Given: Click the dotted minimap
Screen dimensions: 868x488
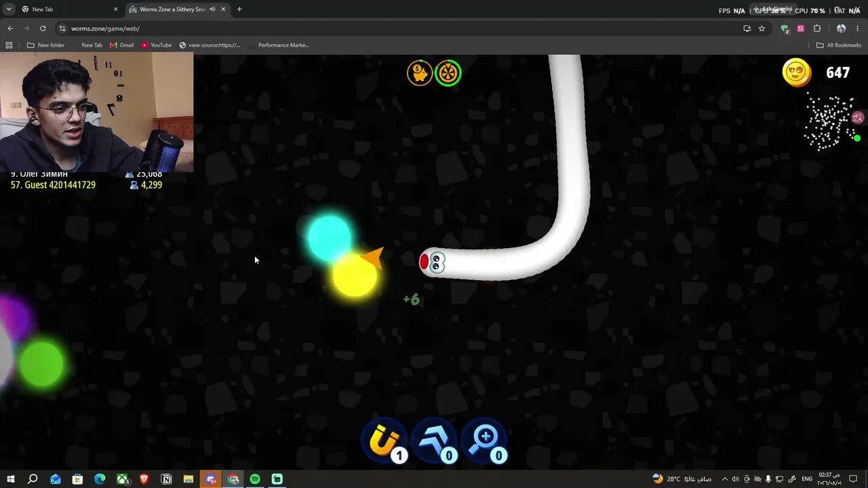Looking at the screenshot, I should (x=831, y=123).
